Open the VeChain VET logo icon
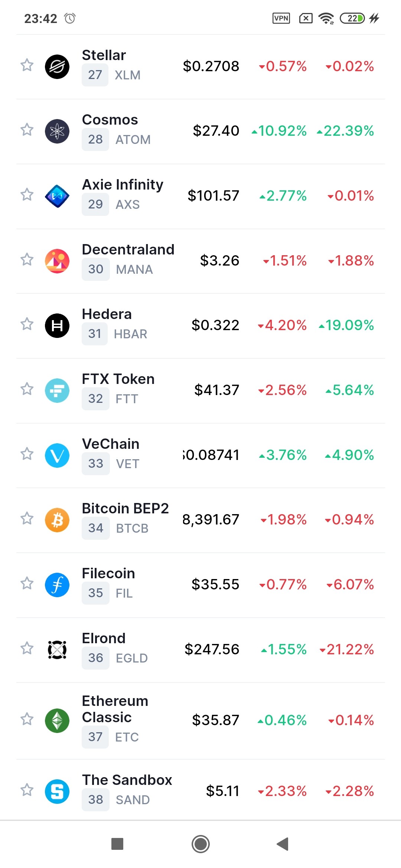The height and width of the screenshot is (868, 401). tap(57, 456)
